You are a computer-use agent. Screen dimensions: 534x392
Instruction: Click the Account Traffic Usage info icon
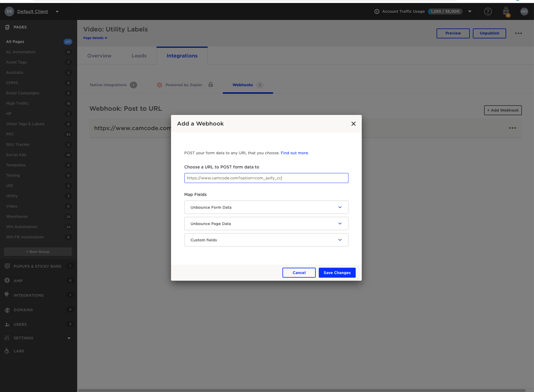377,11
